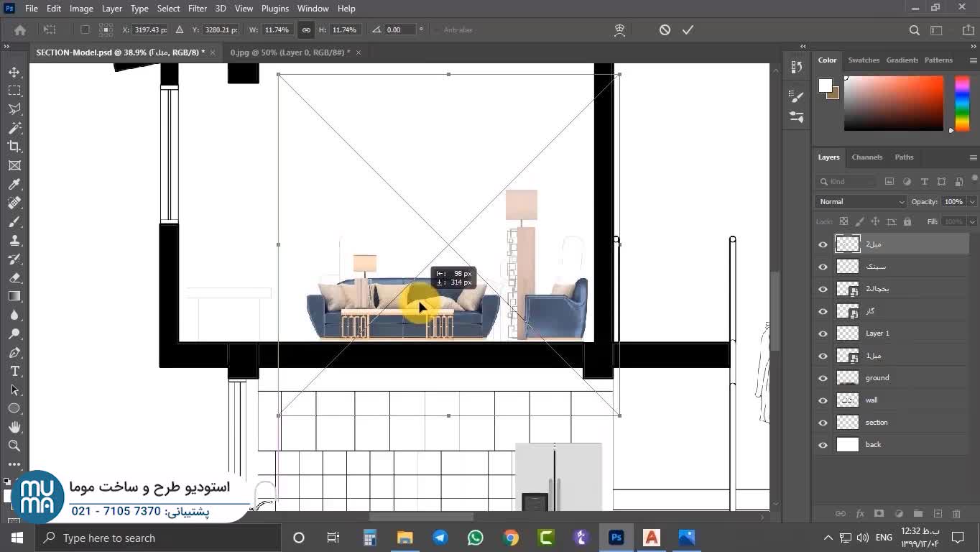
Task: Open the blend mode Normal dropdown
Action: pyautogui.click(x=861, y=202)
